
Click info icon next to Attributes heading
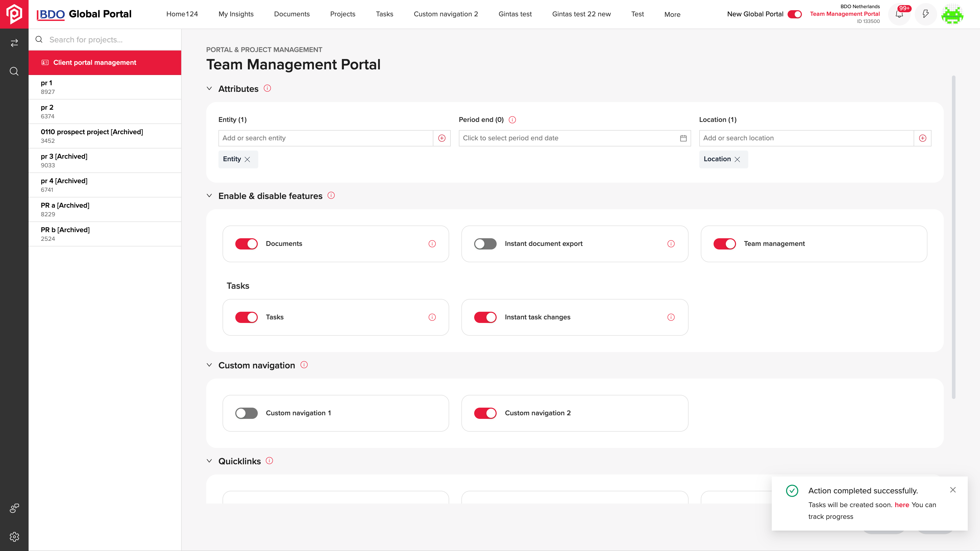pos(267,88)
